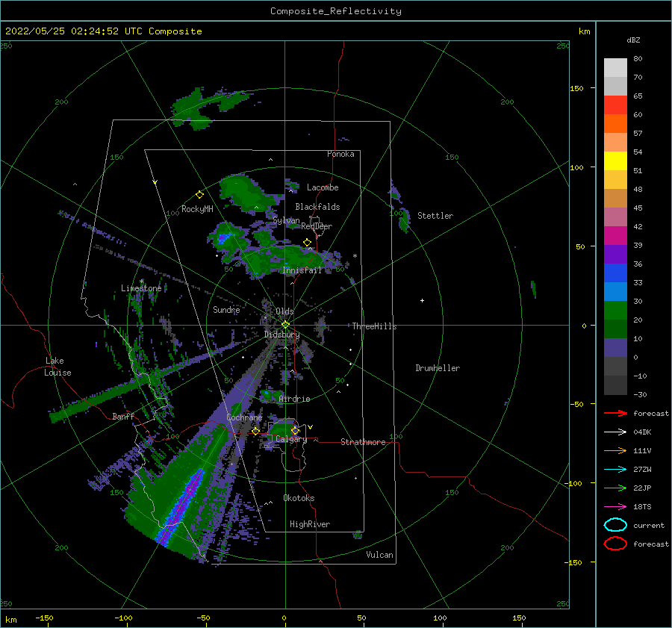The width and height of the screenshot is (672, 628).
Task: Click the bright green 20-30 dBZ swatch
Action: pyautogui.click(x=615, y=311)
